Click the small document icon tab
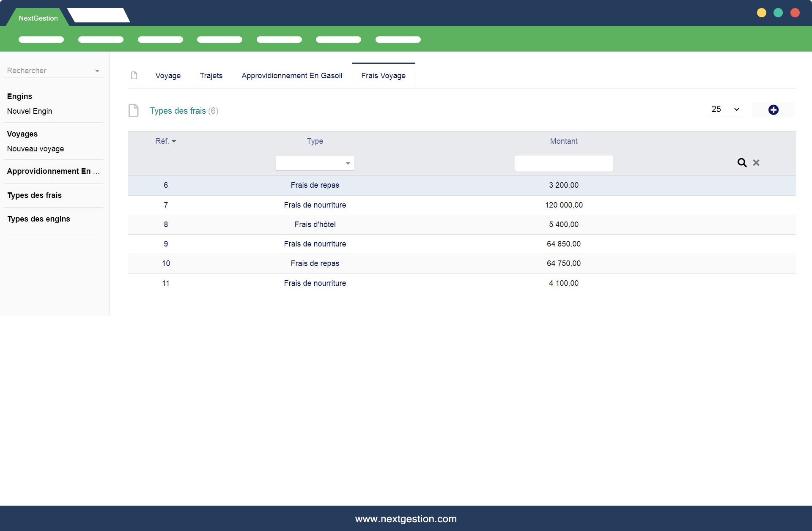The width and height of the screenshot is (812, 531). click(x=134, y=76)
